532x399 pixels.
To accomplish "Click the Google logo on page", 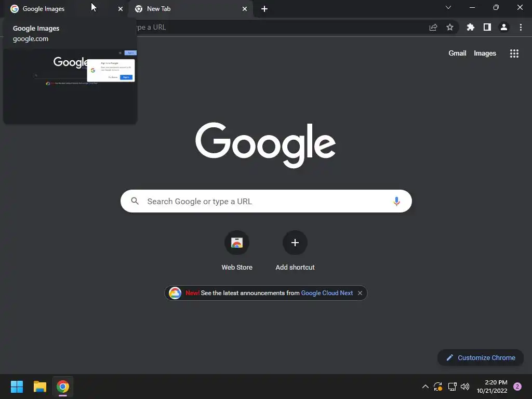I will (x=265, y=145).
